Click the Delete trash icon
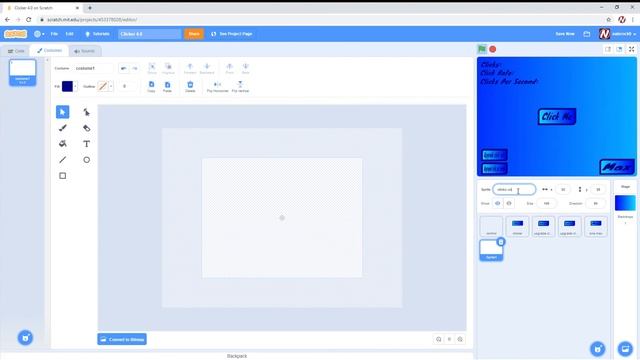The width and height of the screenshot is (640, 360). [190, 87]
